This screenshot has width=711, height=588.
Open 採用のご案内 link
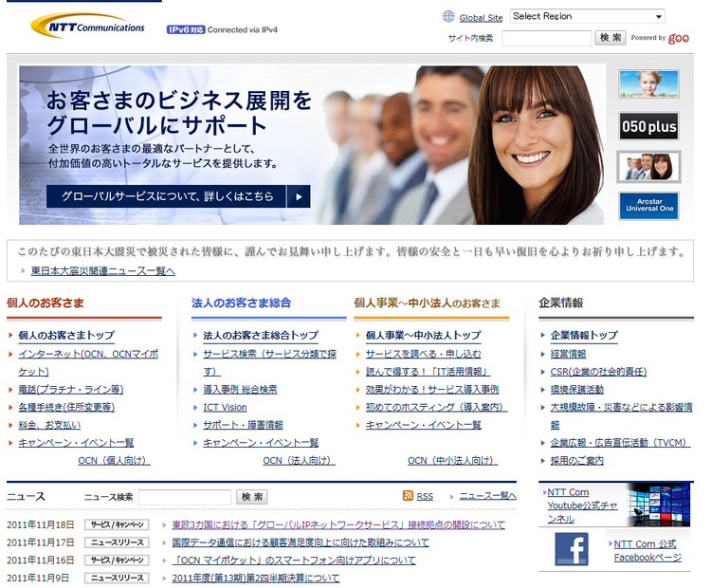pyautogui.click(x=576, y=461)
